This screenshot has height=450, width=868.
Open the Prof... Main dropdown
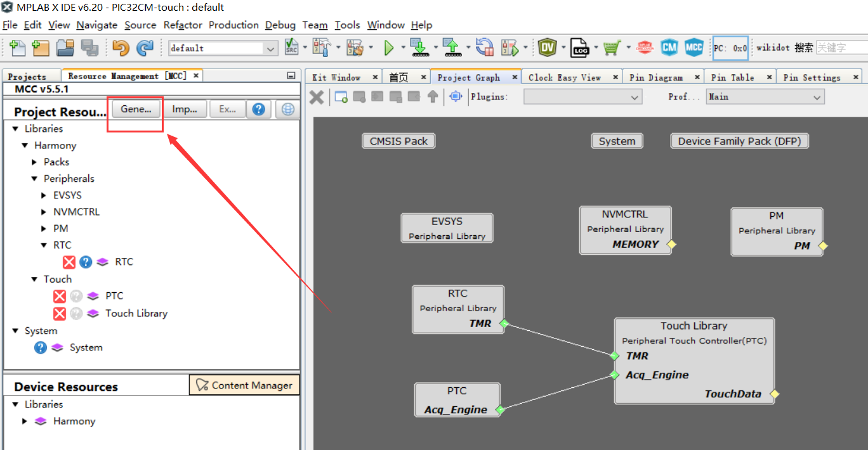pos(765,97)
